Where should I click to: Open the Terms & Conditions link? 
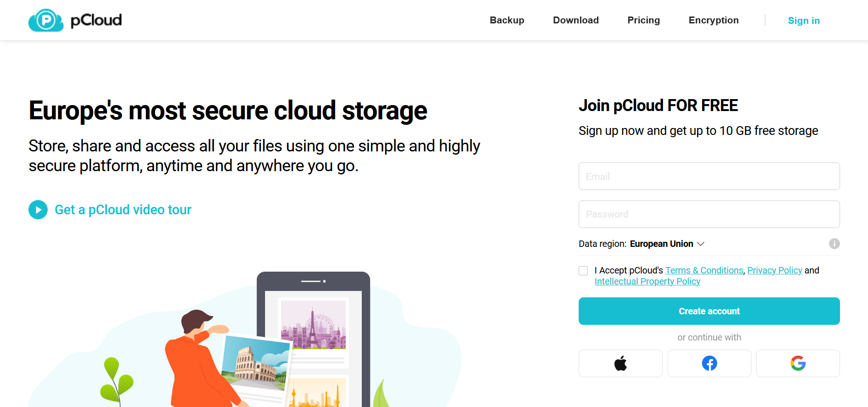coord(704,270)
